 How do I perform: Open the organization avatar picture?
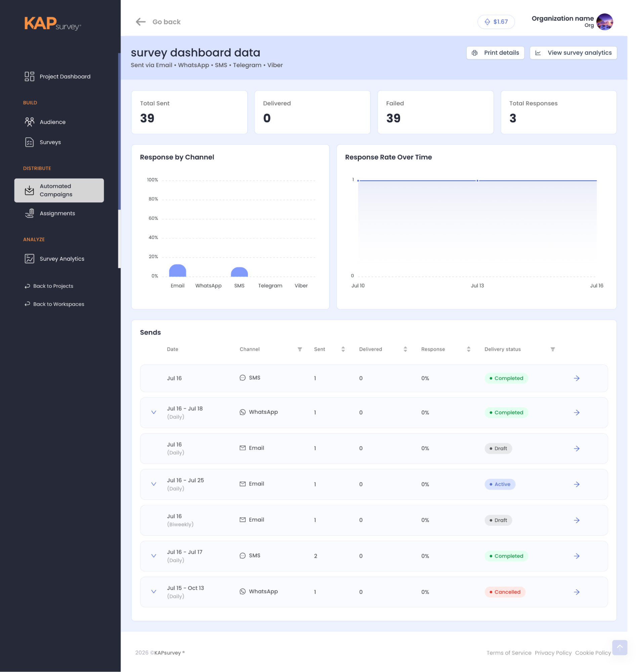tap(604, 22)
